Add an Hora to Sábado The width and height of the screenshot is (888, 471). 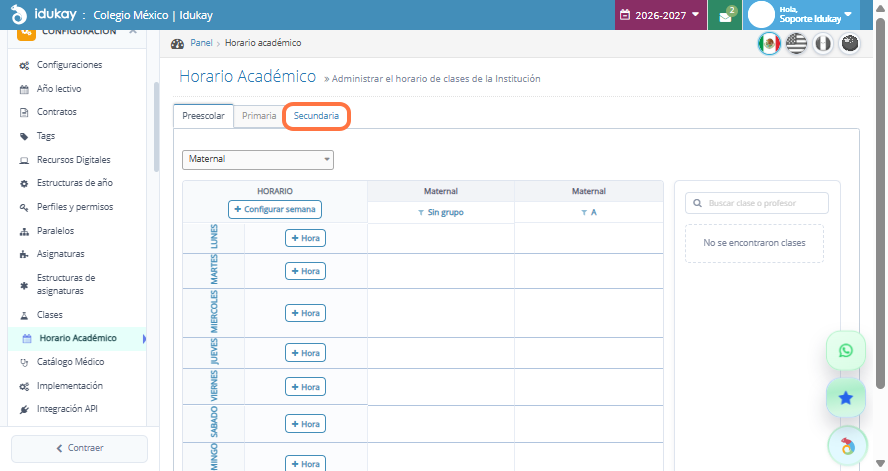(x=305, y=424)
